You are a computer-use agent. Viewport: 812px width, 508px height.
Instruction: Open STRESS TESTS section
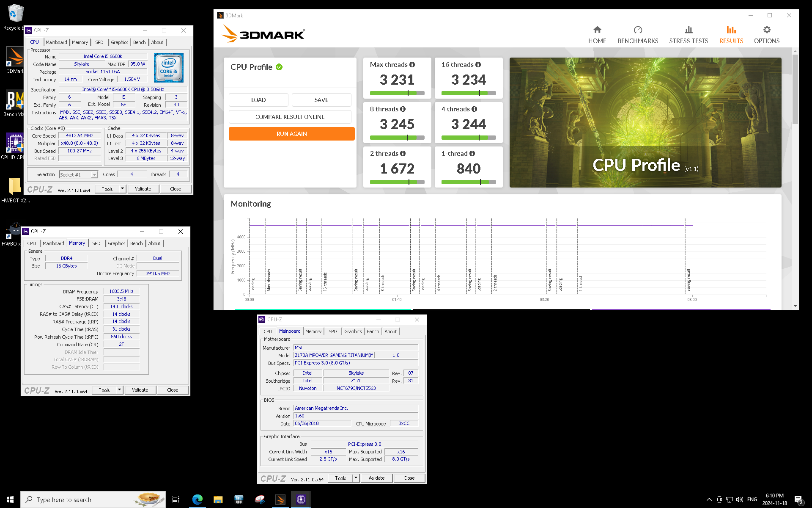click(x=688, y=35)
